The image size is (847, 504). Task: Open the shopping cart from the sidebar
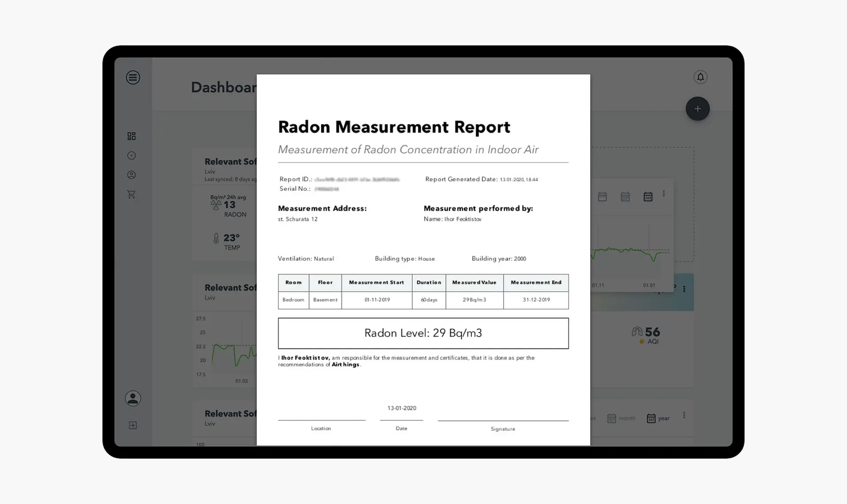point(131,194)
